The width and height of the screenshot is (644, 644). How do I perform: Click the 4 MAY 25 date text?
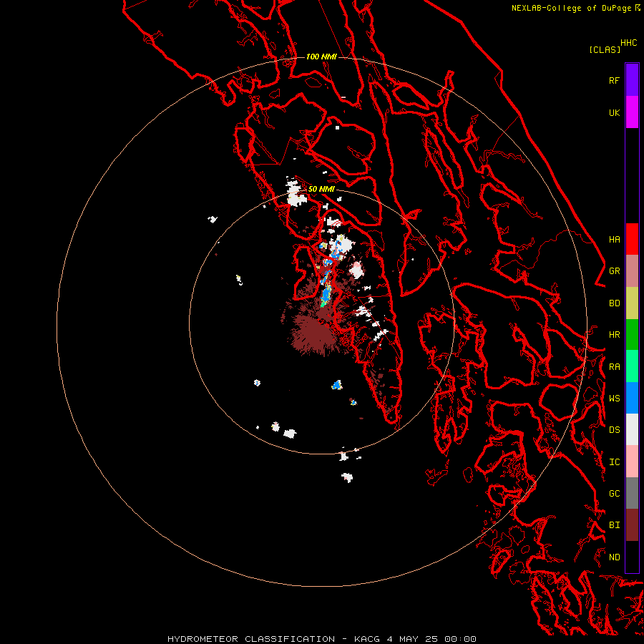pyautogui.click(x=412, y=639)
